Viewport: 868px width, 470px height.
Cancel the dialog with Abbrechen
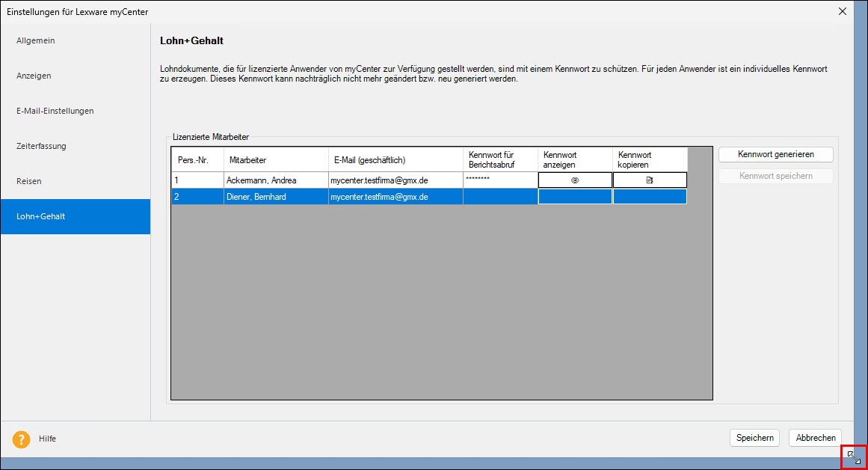[x=815, y=438]
